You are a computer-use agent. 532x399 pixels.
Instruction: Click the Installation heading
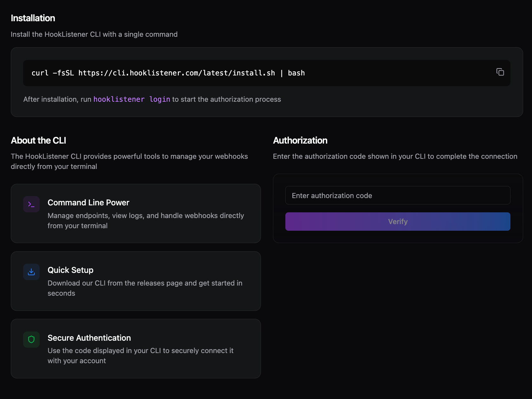pos(33,18)
